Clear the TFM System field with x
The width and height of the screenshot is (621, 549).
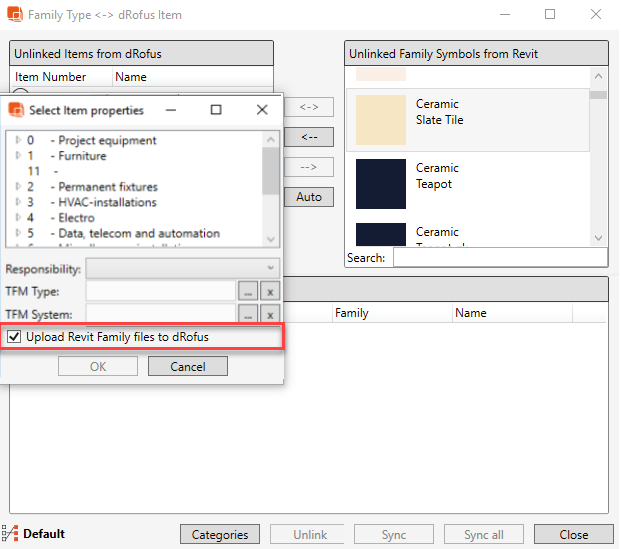270,315
